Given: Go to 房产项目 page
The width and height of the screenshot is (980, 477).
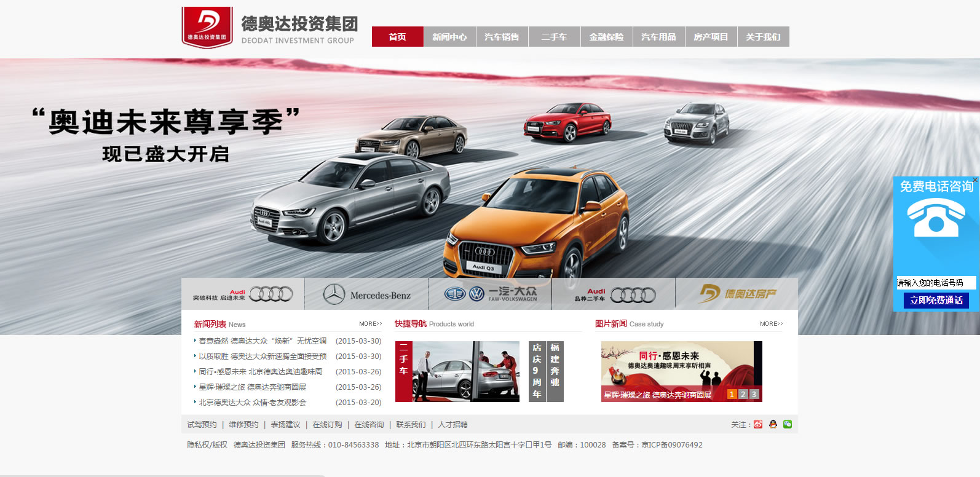Looking at the screenshot, I should [711, 37].
